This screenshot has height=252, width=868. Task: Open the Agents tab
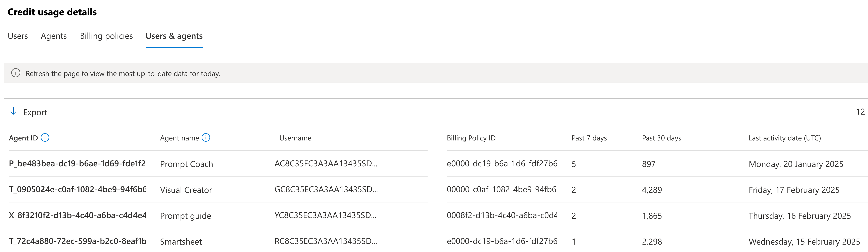point(54,36)
